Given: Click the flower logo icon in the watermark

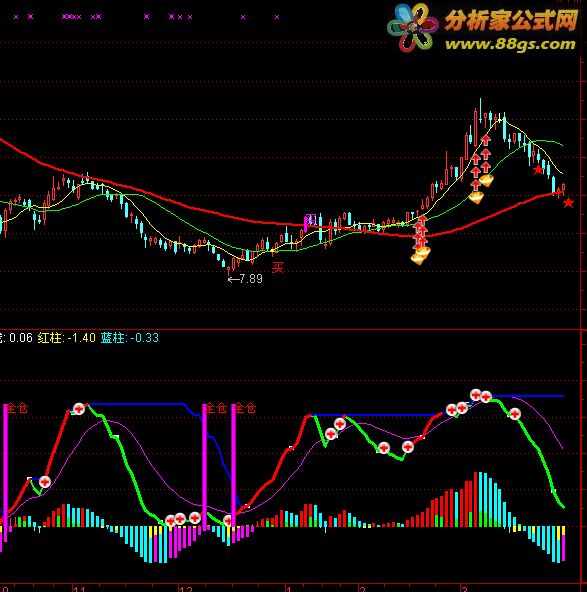Looking at the screenshot, I should coord(413,28).
